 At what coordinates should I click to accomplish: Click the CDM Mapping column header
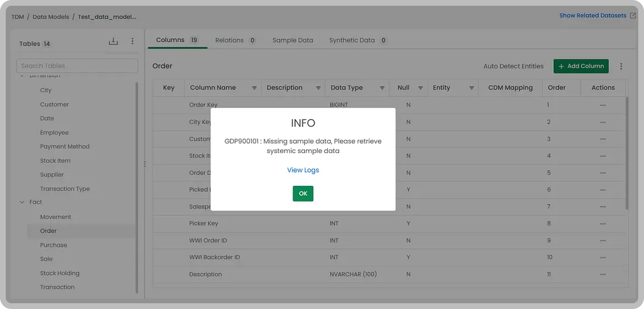point(510,88)
